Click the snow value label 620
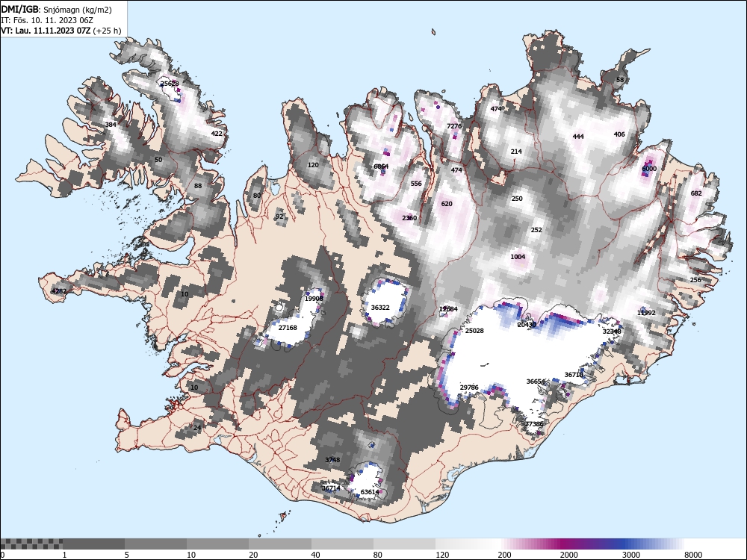Image resolution: width=747 pixels, height=560 pixels. pos(447,203)
